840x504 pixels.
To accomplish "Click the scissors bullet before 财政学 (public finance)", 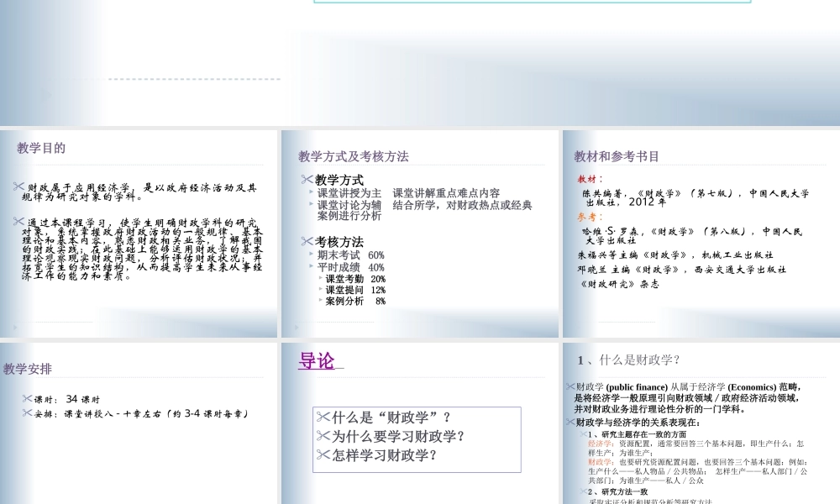I will (570, 387).
